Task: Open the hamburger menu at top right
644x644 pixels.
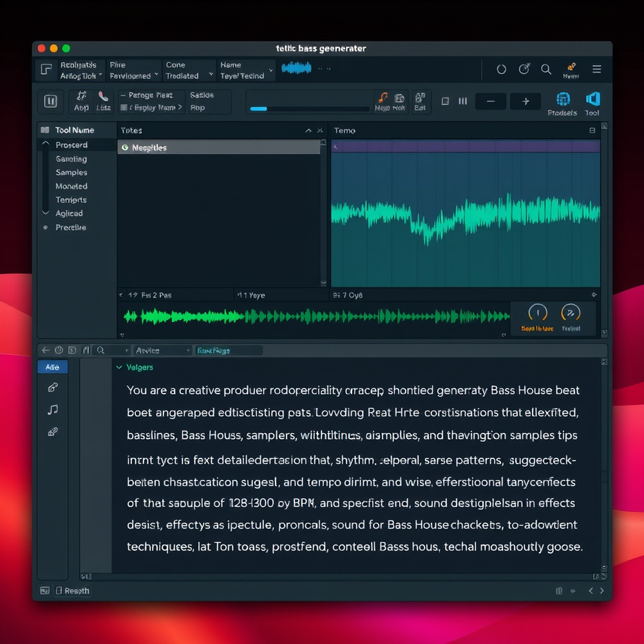Action: [x=596, y=70]
